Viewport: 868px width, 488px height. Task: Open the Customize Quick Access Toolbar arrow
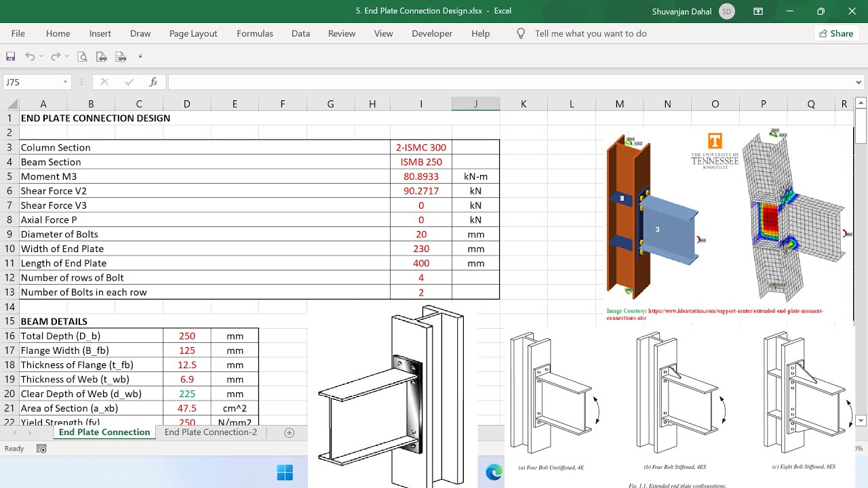140,57
